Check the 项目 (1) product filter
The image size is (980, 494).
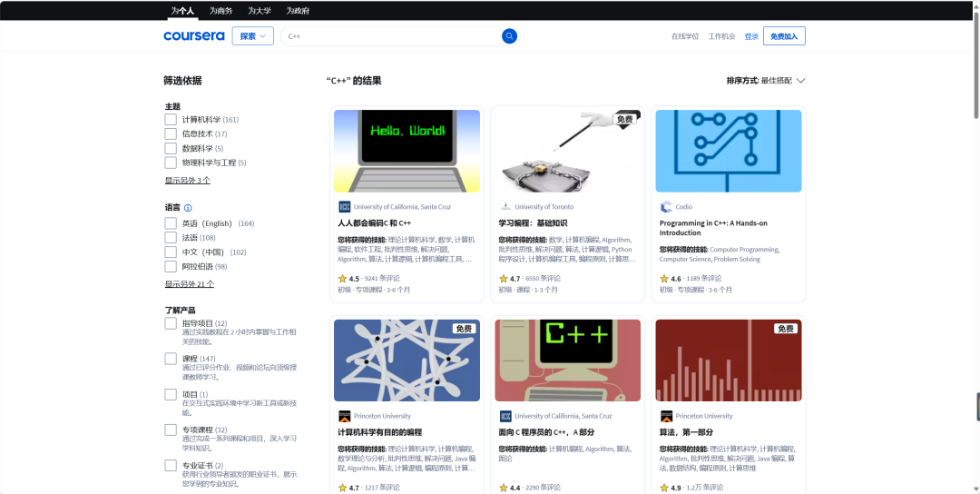click(x=171, y=395)
